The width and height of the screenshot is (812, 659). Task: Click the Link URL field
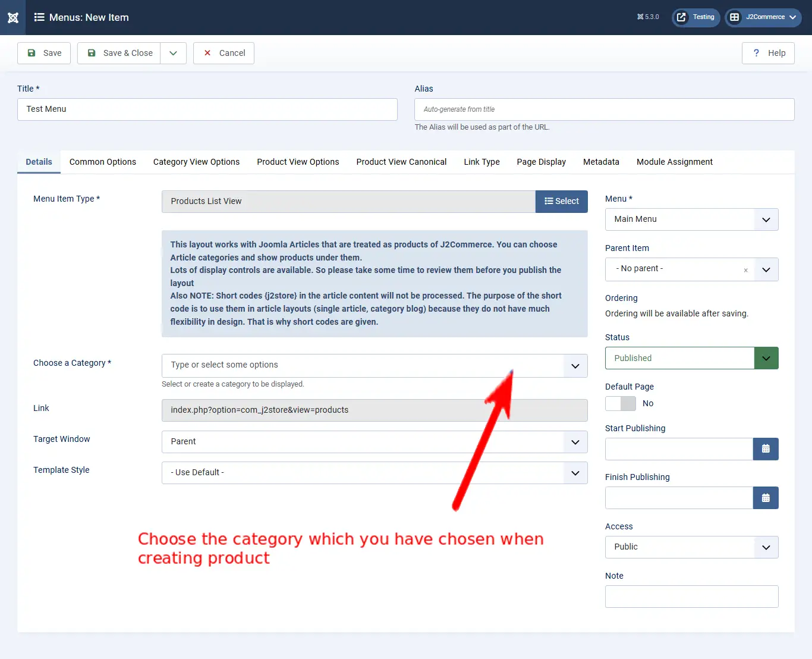coord(374,410)
